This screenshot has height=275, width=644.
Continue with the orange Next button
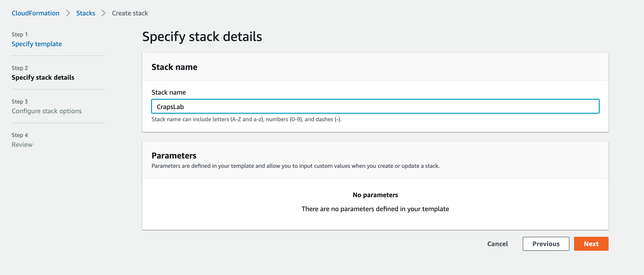tap(591, 244)
